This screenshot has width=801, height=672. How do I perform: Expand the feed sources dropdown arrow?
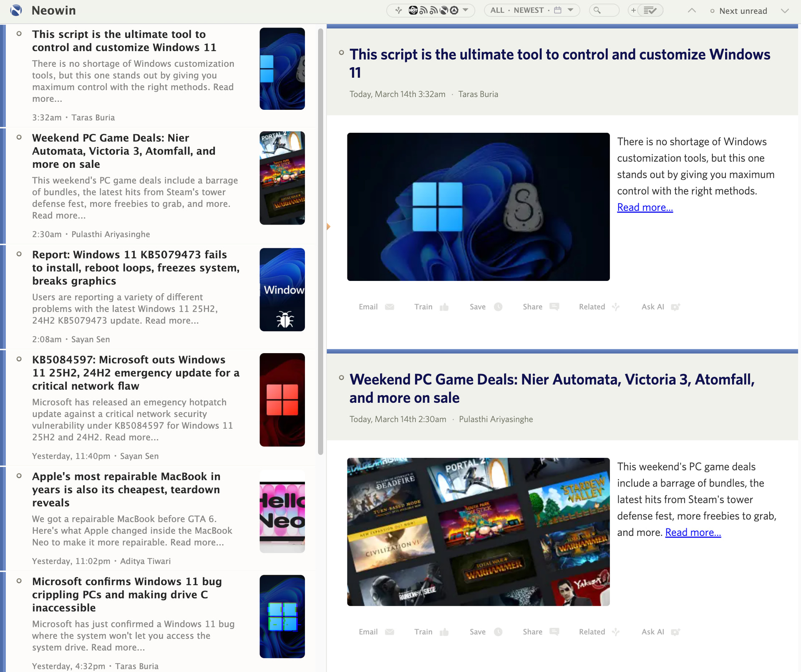tap(466, 10)
